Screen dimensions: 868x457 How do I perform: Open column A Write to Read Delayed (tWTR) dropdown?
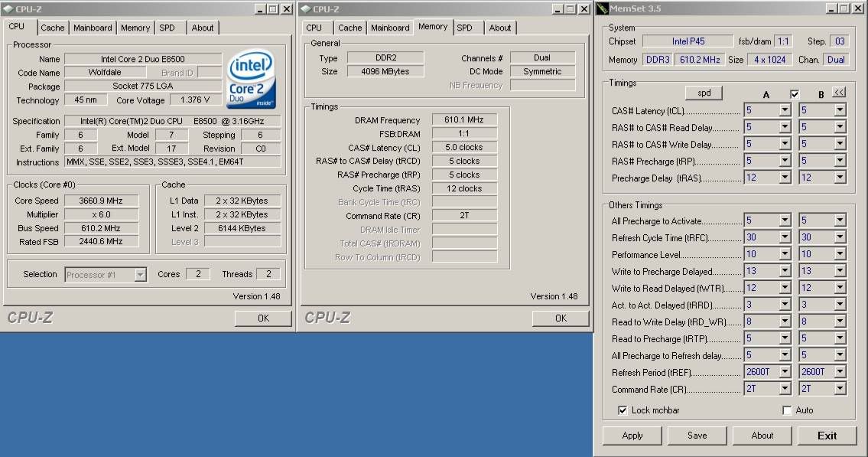click(785, 288)
